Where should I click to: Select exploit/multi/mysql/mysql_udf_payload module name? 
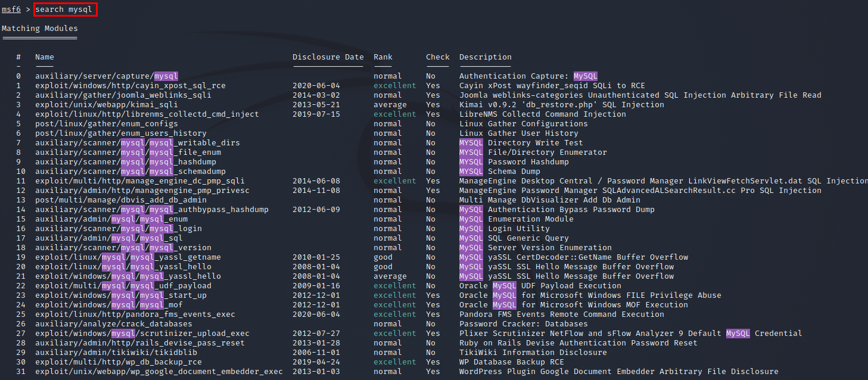point(123,286)
